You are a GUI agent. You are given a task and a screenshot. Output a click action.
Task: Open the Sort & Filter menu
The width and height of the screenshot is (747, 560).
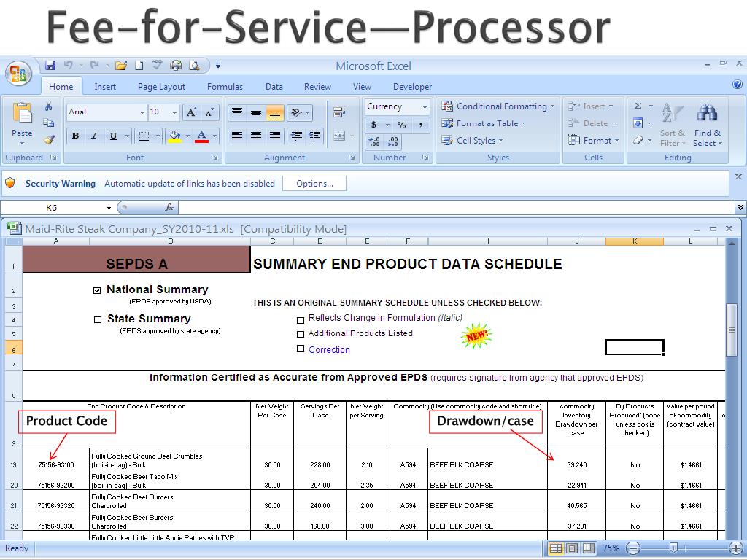(673, 125)
